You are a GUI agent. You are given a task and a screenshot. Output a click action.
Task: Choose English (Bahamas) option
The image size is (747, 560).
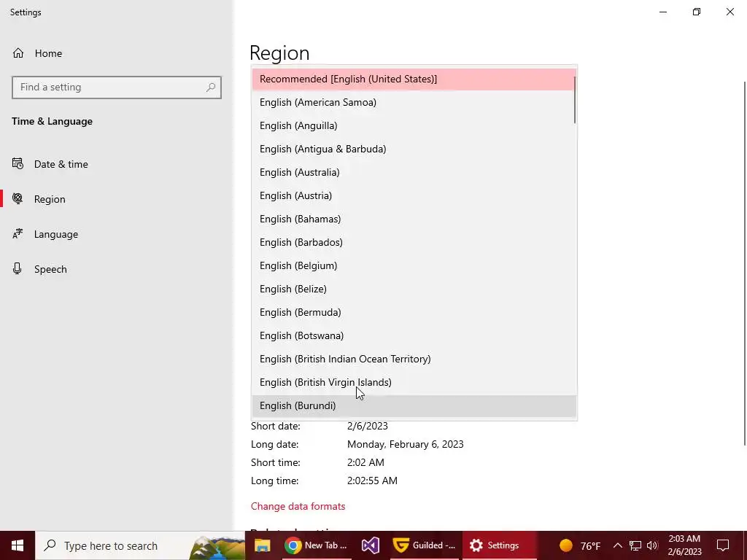414,219
